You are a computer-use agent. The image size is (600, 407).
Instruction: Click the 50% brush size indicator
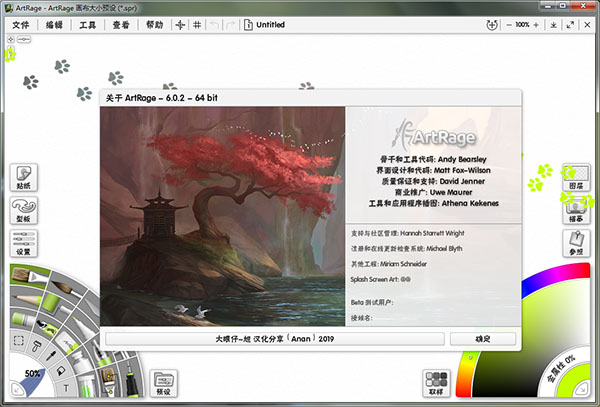[x=33, y=373]
